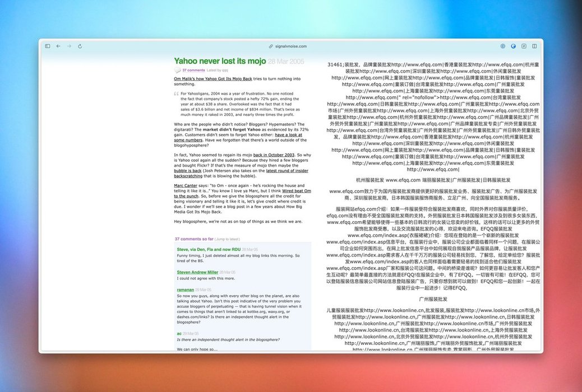Open the 'back in October 2003' link
Screen dimensions: 582x392
pos(274,155)
